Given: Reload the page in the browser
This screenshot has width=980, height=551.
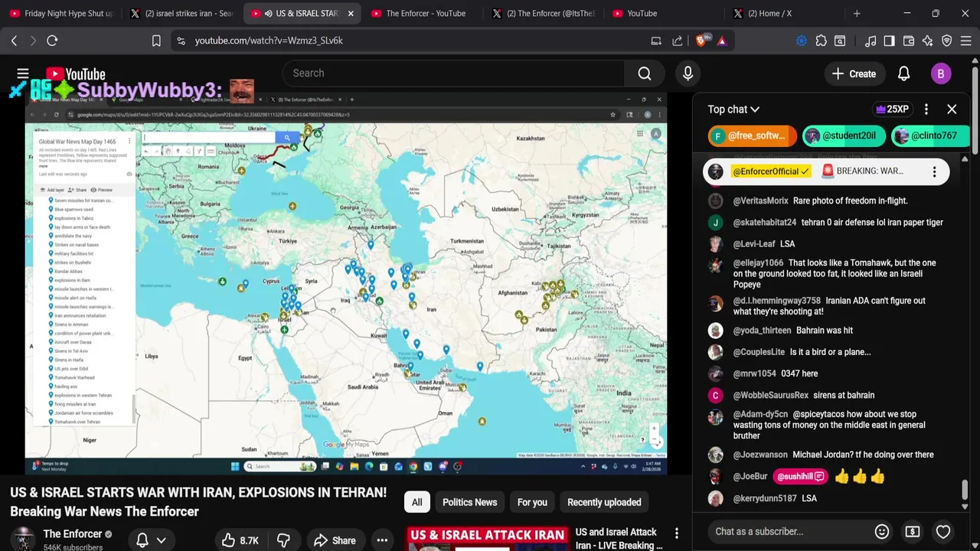Looking at the screenshot, I should 52,41.
